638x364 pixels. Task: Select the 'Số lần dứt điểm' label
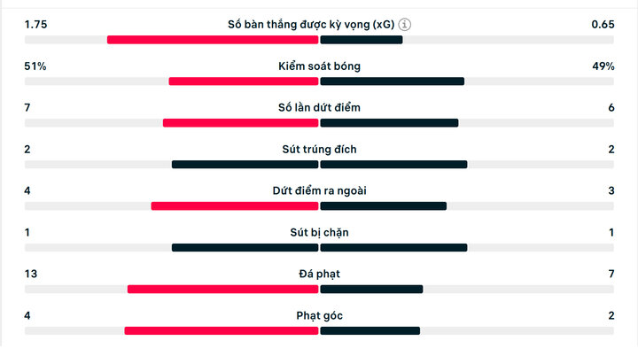pyautogui.click(x=319, y=107)
